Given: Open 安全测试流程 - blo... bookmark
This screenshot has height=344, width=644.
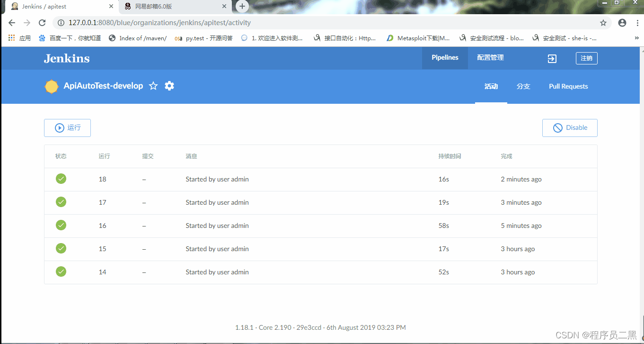Looking at the screenshot, I should point(492,38).
